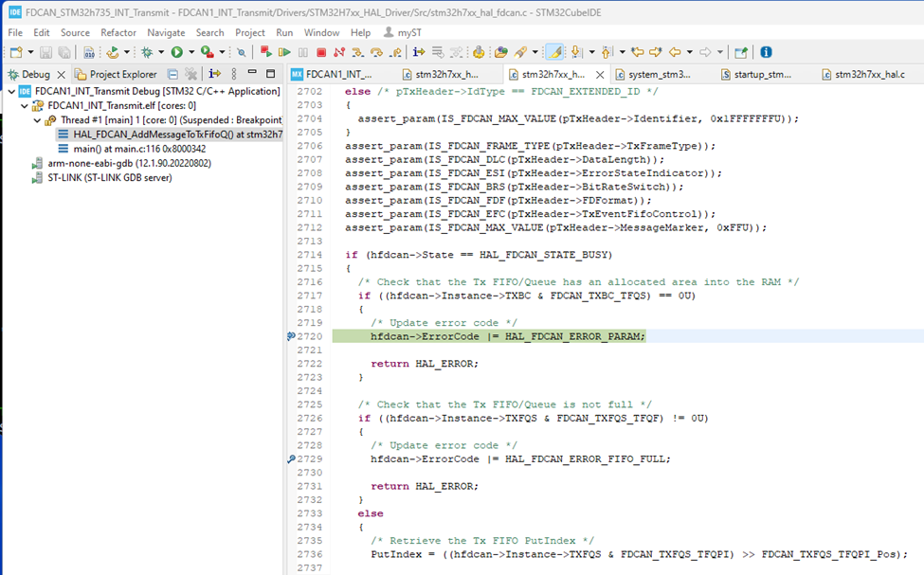
Task: Collapse all in the Debug view
Action: [172, 74]
